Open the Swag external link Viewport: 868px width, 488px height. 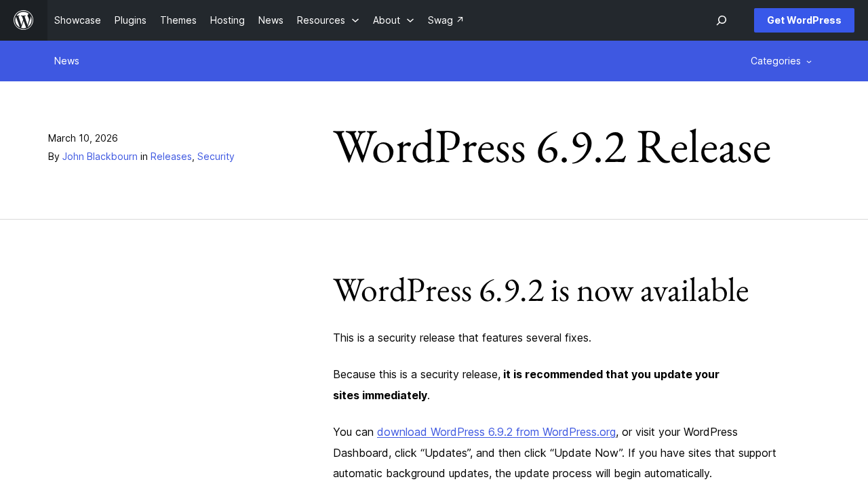pos(446,20)
